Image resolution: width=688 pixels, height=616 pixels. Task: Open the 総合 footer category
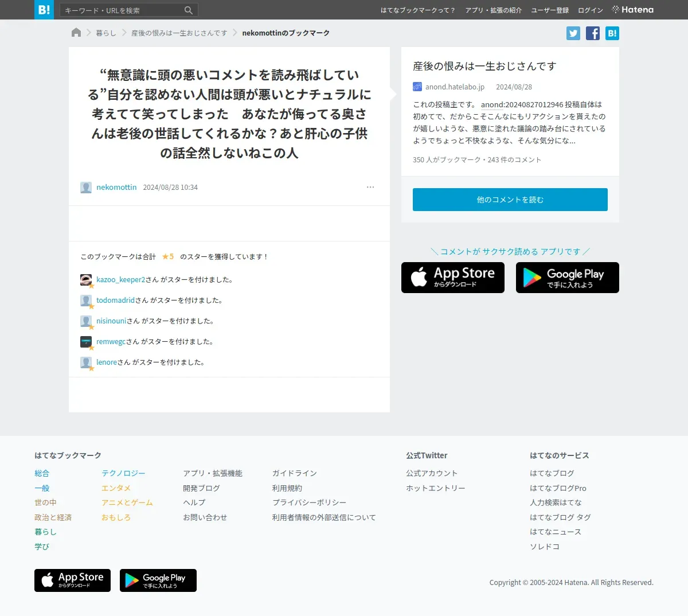pos(42,474)
